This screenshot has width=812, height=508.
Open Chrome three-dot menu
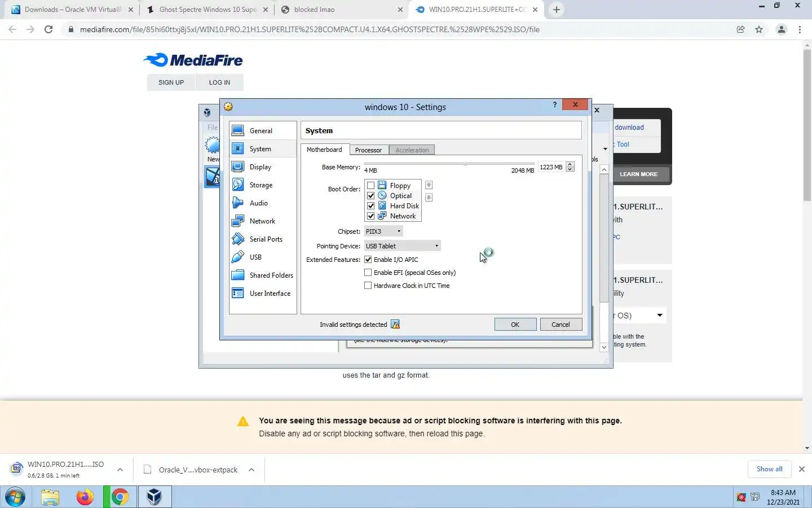coord(800,29)
